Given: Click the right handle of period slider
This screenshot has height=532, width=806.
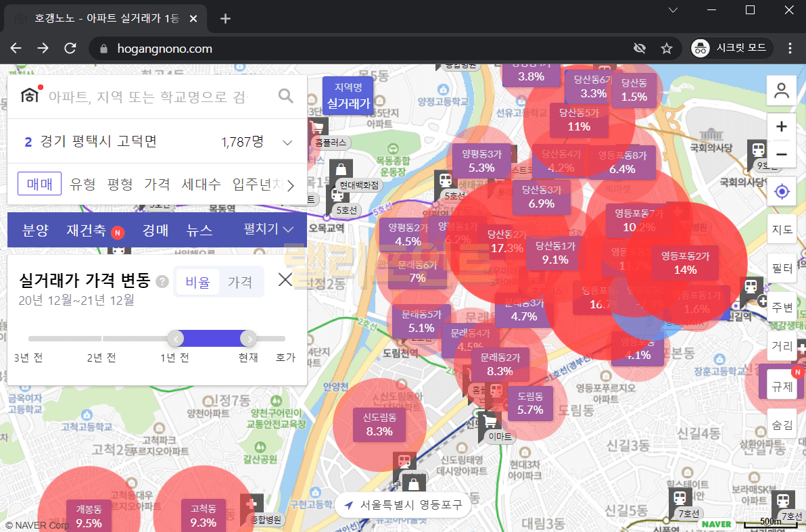Looking at the screenshot, I should [x=249, y=339].
